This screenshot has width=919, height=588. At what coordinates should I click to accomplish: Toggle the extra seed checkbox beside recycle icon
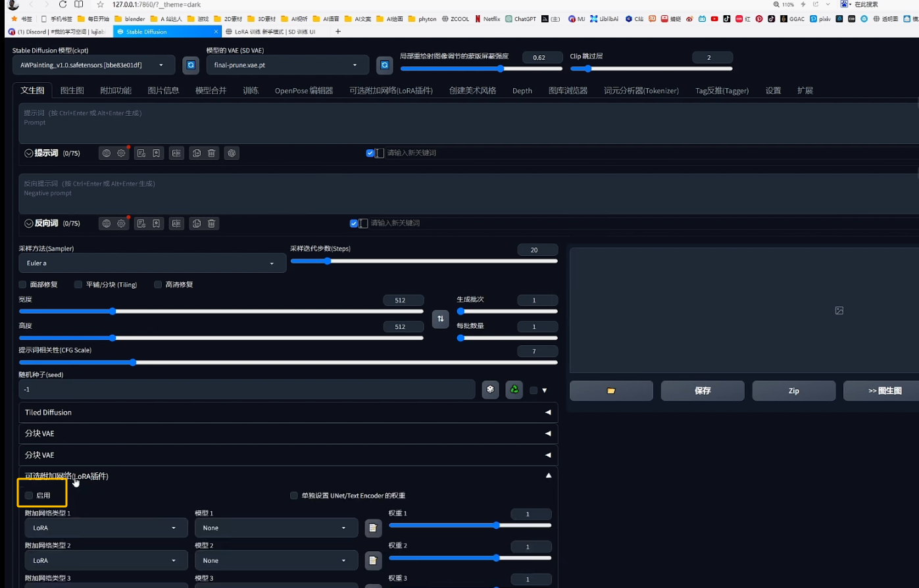(x=534, y=390)
